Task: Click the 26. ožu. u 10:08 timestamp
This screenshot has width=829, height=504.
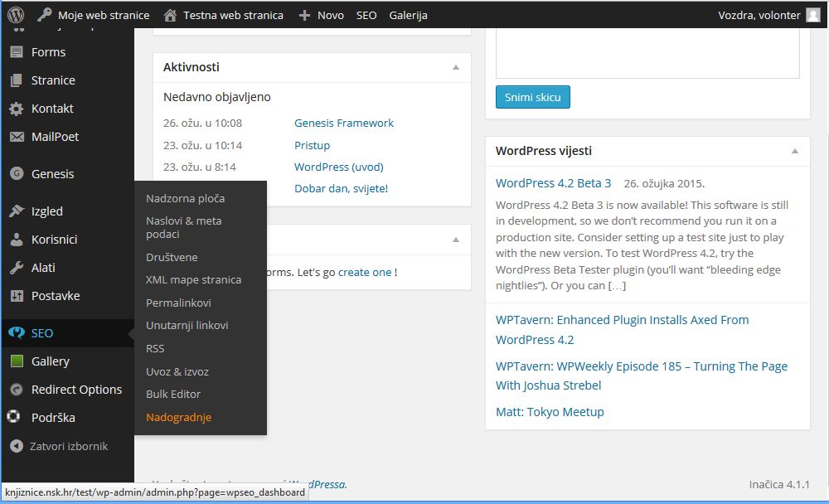Action: click(202, 123)
